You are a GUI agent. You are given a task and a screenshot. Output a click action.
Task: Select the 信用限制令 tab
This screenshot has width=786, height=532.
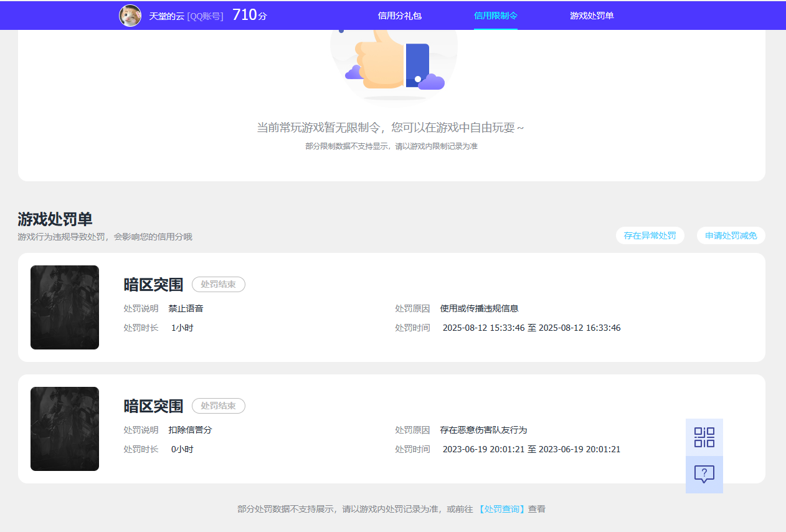click(496, 16)
